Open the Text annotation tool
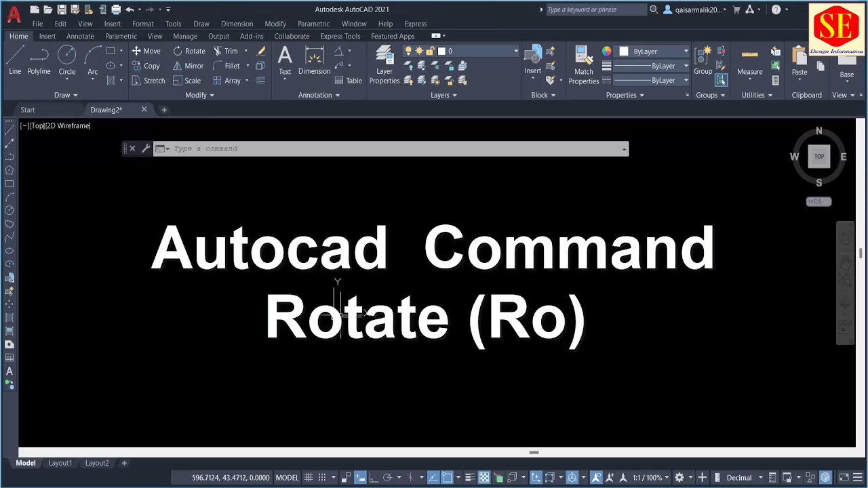The height and width of the screenshot is (488, 868). tap(285, 60)
